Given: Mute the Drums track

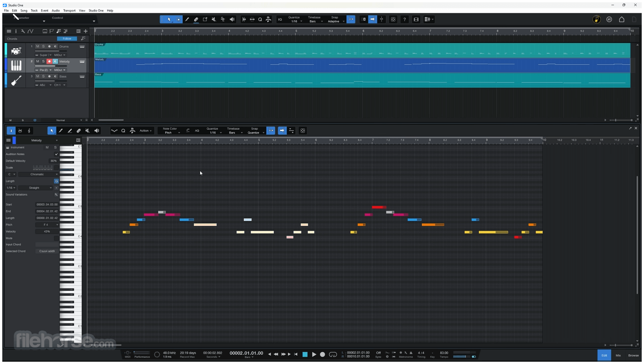Looking at the screenshot, I should click(x=38, y=46).
